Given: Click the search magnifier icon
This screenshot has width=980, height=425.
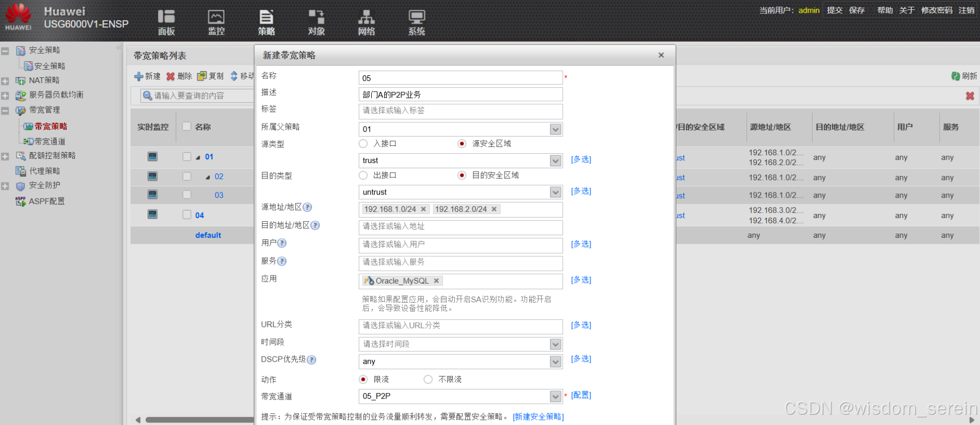Looking at the screenshot, I should 148,95.
